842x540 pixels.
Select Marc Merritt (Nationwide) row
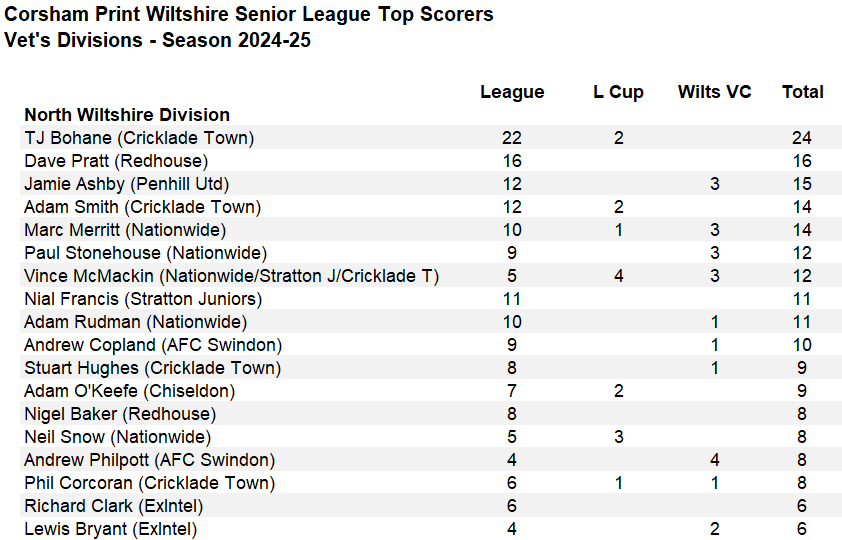431,230
